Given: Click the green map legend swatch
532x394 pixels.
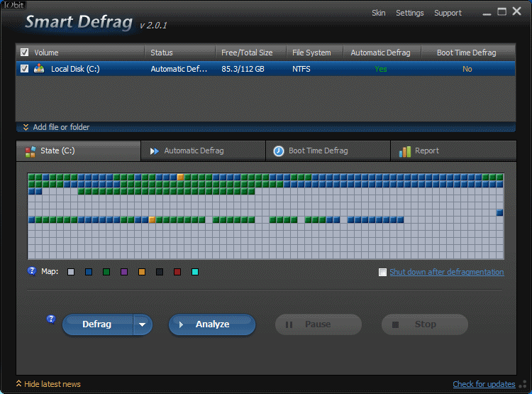Looking at the screenshot, I should 106,272.
